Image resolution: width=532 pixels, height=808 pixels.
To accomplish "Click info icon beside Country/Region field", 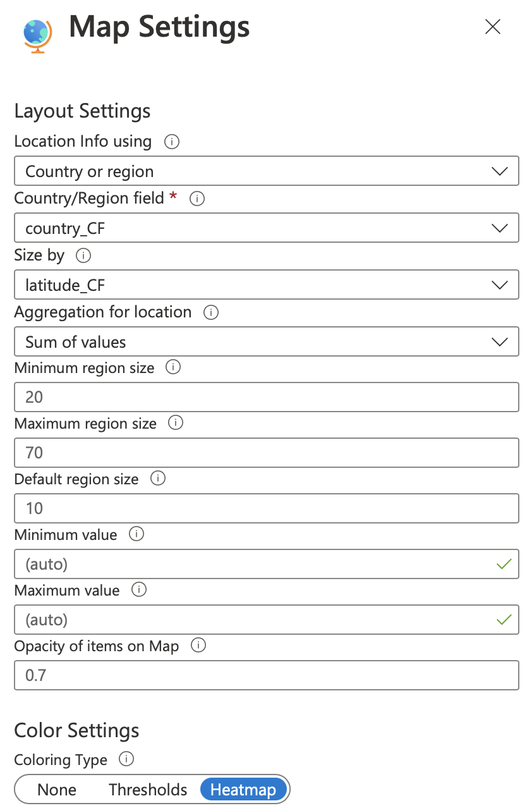I will coord(197,199).
